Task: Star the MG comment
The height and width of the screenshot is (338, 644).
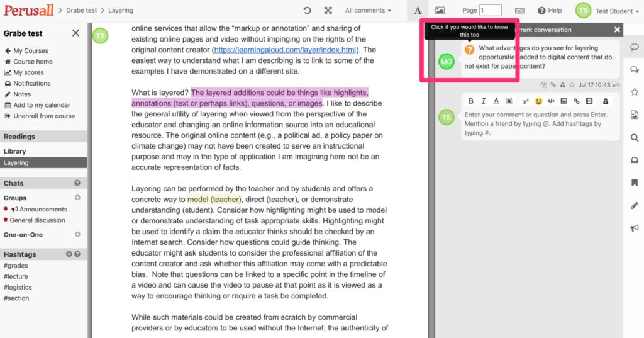Action: (571, 85)
